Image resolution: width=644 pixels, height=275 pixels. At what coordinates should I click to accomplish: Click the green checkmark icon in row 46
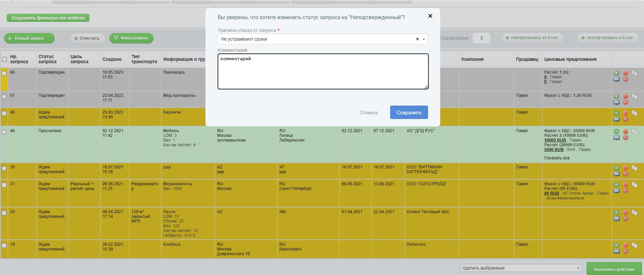pos(616,131)
